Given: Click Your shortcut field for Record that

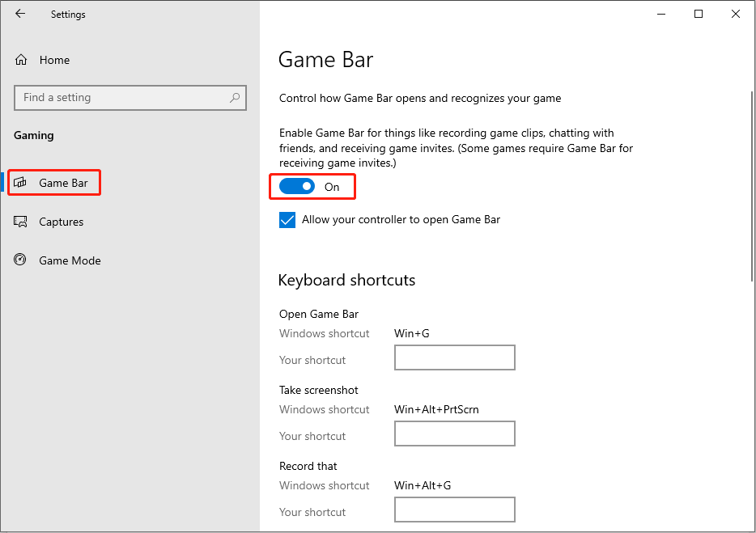Looking at the screenshot, I should tap(455, 510).
